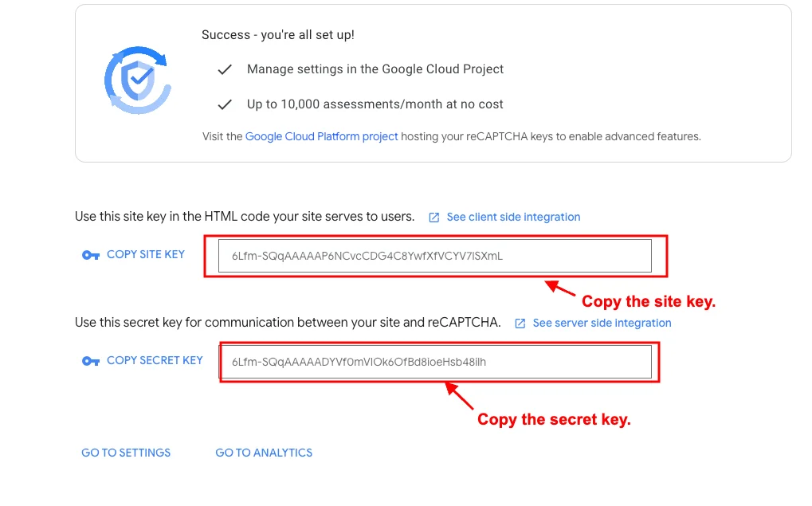Viewport: 812px width, 506px height.
Task: Open the Google Cloud Platform project link
Action: (321, 136)
